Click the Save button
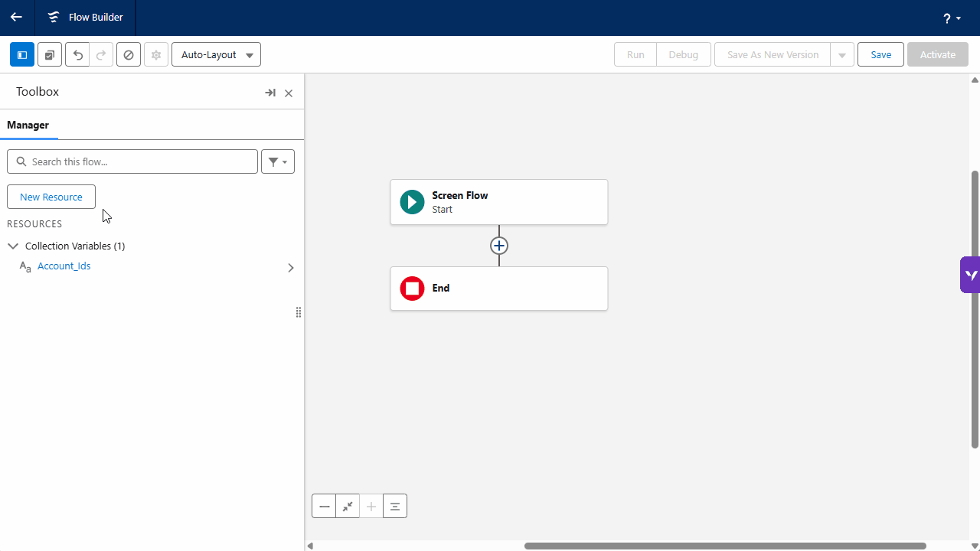The height and width of the screenshot is (551, 980). click(880, 55)
